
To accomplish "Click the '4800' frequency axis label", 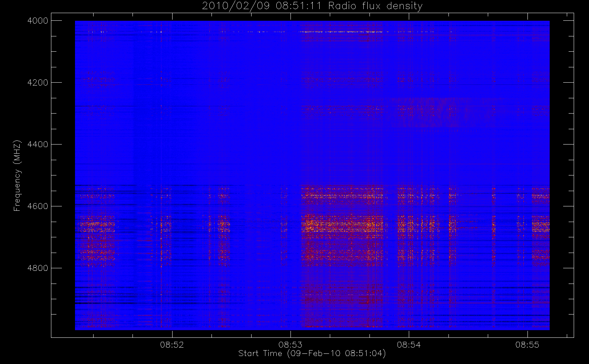I will 38,268.
